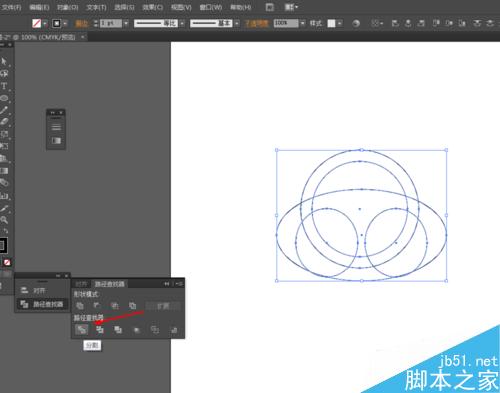Click the Pathfinder (路径查找器) entry in collapsed panel

click(x=42, y=304)
